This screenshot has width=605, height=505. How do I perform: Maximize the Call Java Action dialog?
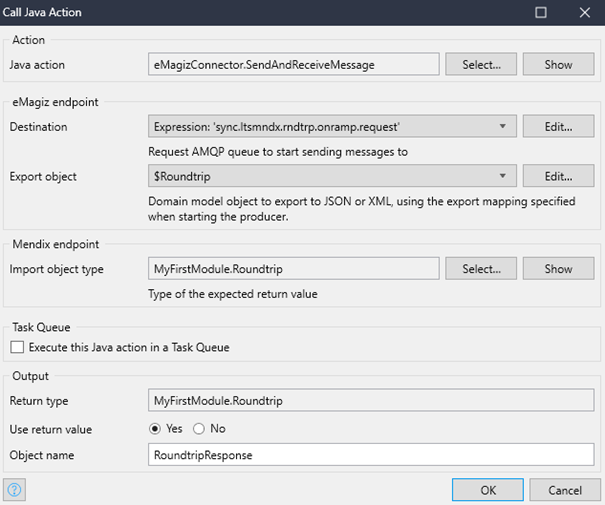(x=541, y=12)
